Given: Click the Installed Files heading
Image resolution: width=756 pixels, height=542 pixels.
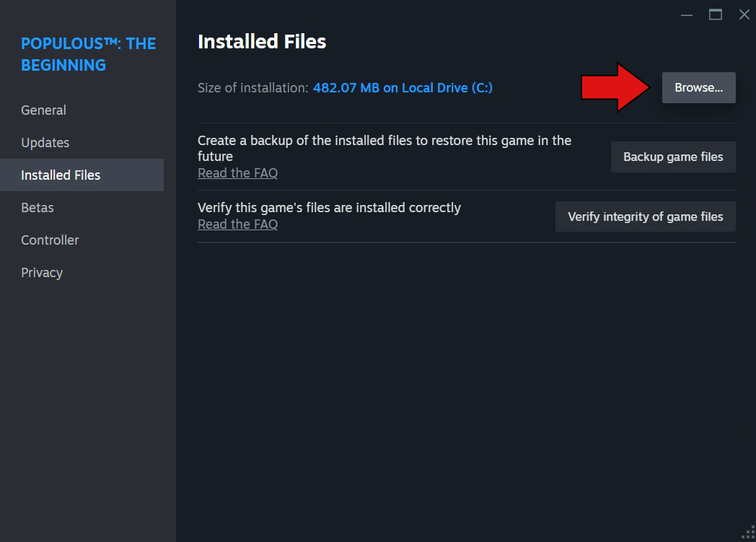Looking at the screenshot, I should (x=262, y=41).
